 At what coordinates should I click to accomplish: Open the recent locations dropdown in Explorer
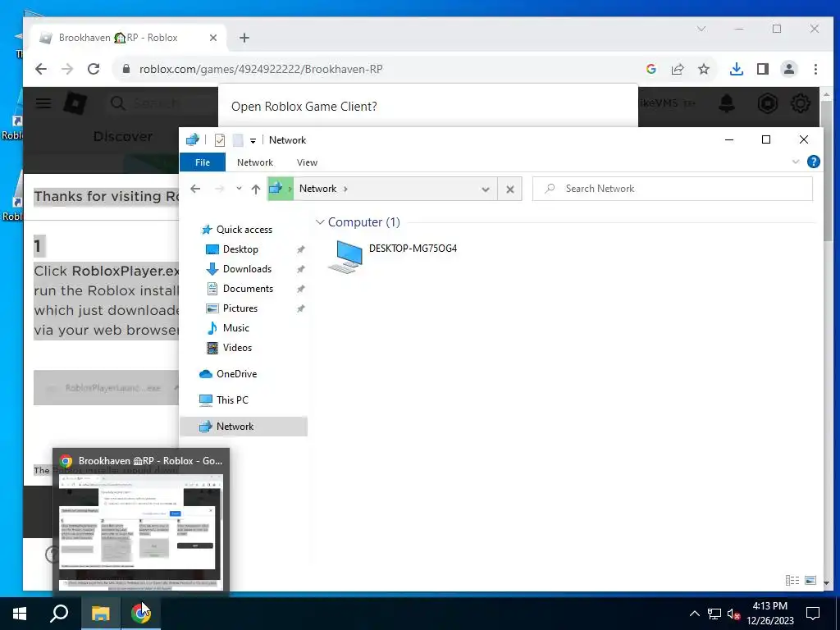click(239, 189)
